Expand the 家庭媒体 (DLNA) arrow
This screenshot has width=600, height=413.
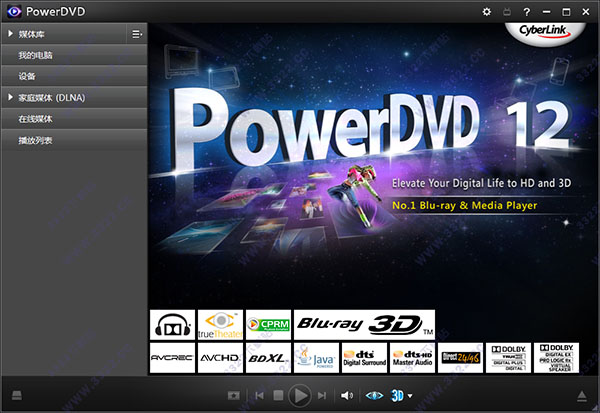(x=10, y=97)
